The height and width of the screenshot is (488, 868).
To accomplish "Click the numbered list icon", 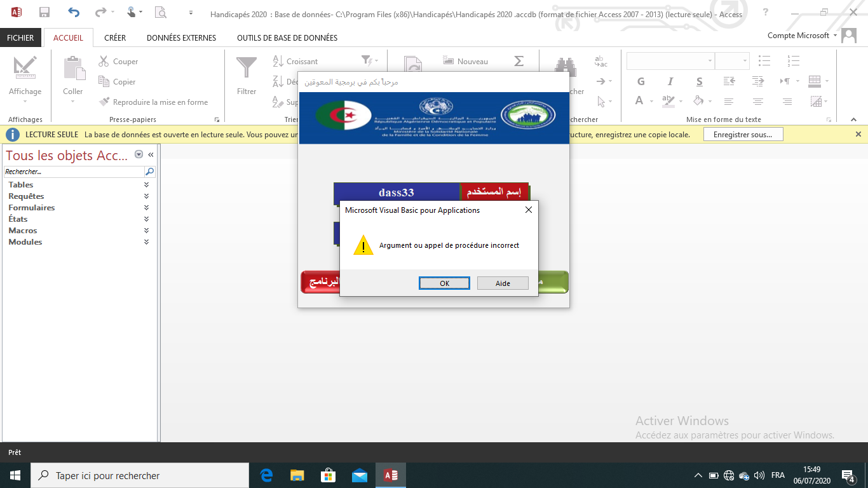I will pyautogui.click(x=793, y=61).
